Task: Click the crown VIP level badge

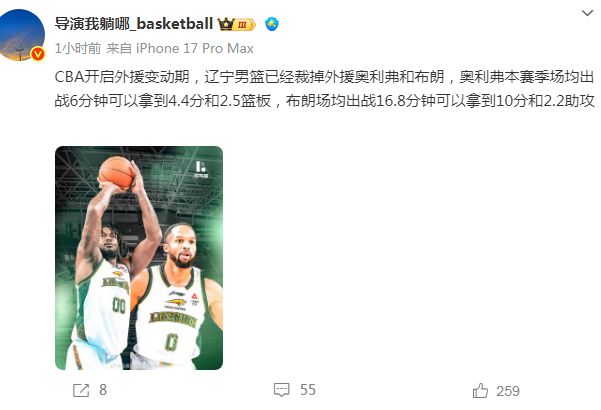Action: 236,25
